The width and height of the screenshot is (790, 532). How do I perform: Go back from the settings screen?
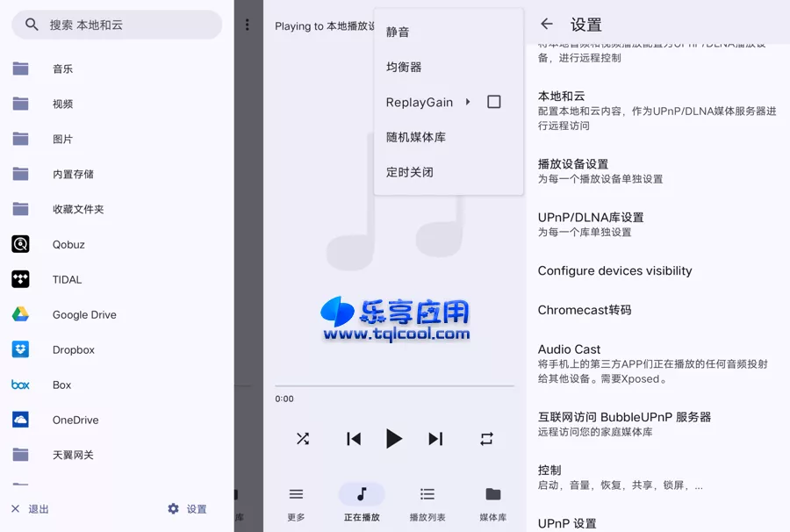pyautogui.click(x=548, y=25)
